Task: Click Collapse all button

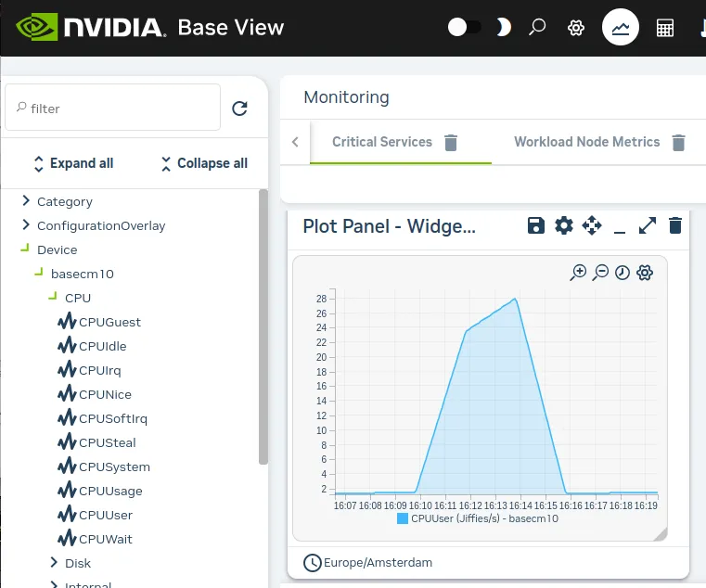Action: (x=204, y=163)
